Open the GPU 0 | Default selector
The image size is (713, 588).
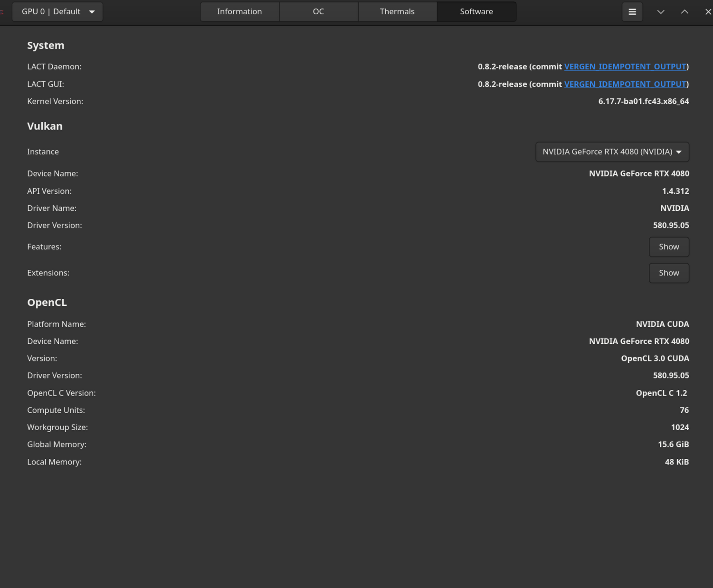[57, 12]
